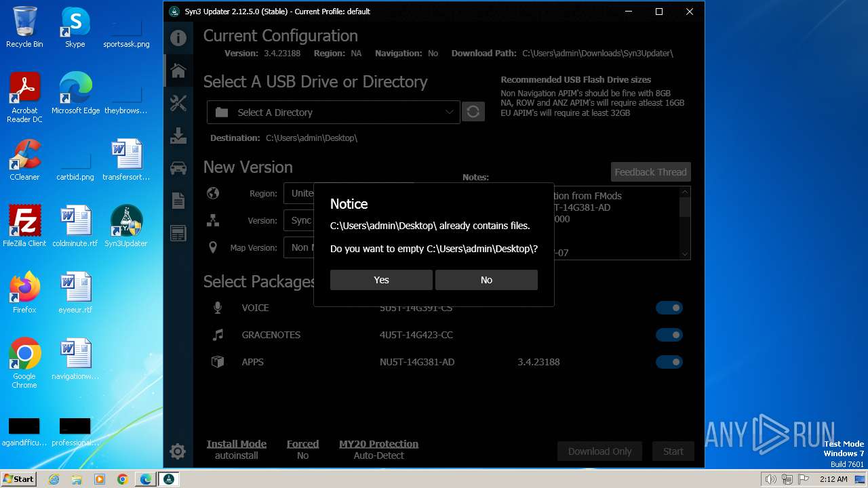Launch Google Chrome desktop shortcut
The height and width of the screenshot is (488, 868).
[24, 363]
